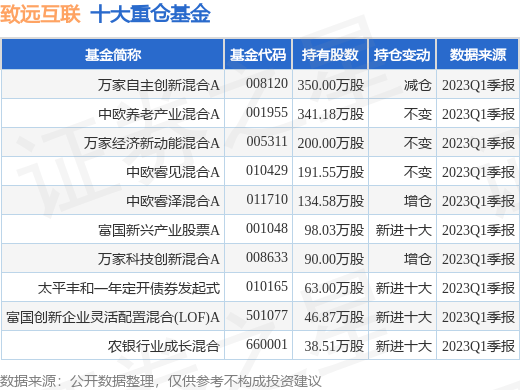Select fund name 万家科技创新混合A
This screenshot has height=390, width=520.
tap(159, 259)
